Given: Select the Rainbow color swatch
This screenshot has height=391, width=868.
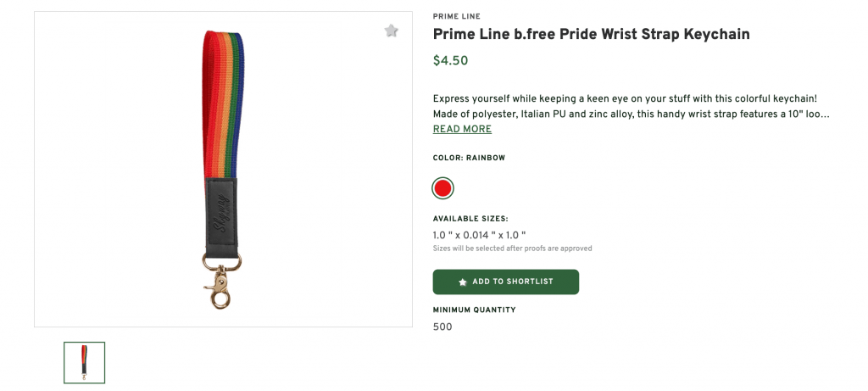Looking at the screenshot, I should click(442, 188).
